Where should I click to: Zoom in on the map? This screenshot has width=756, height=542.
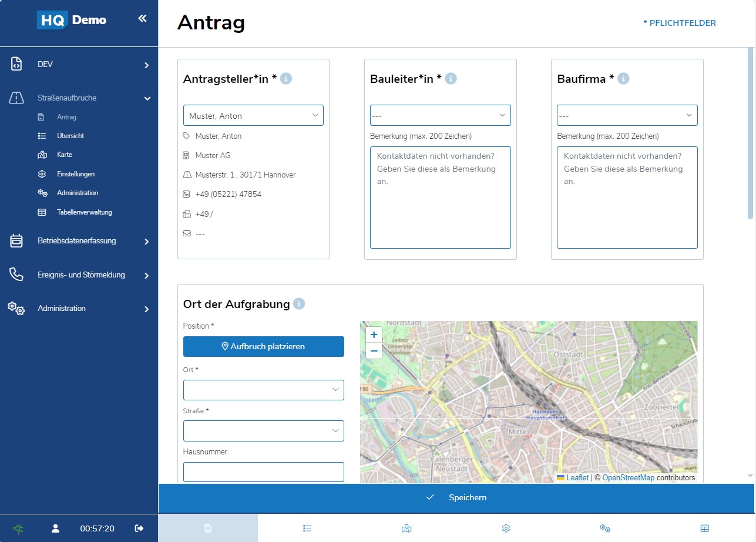374,335
